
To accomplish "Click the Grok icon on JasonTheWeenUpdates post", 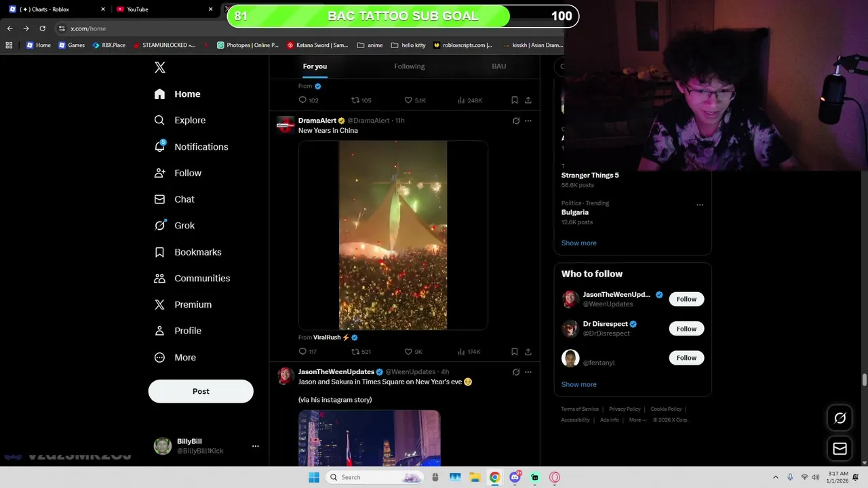I will (x=516, y=372).
